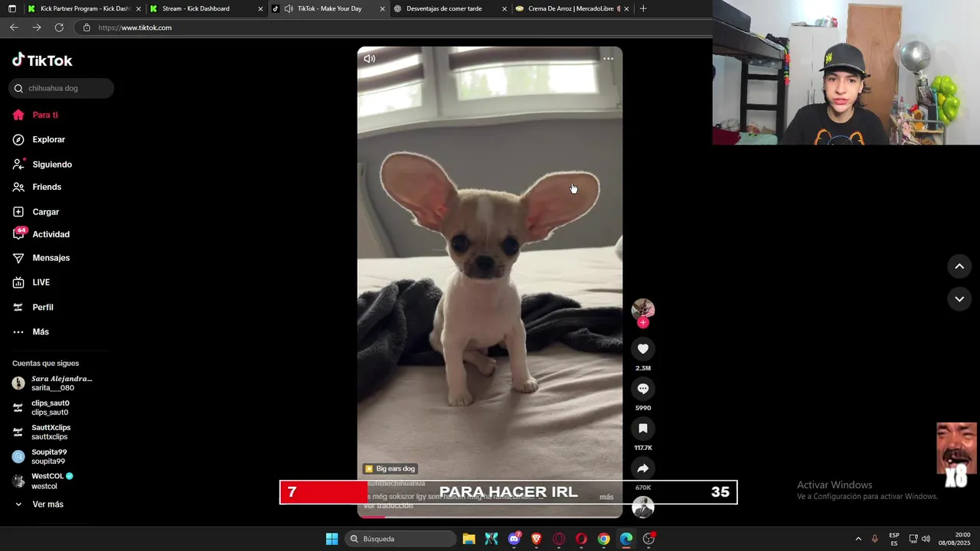Open Google Chrome from the taskbar

pos(604,539)
